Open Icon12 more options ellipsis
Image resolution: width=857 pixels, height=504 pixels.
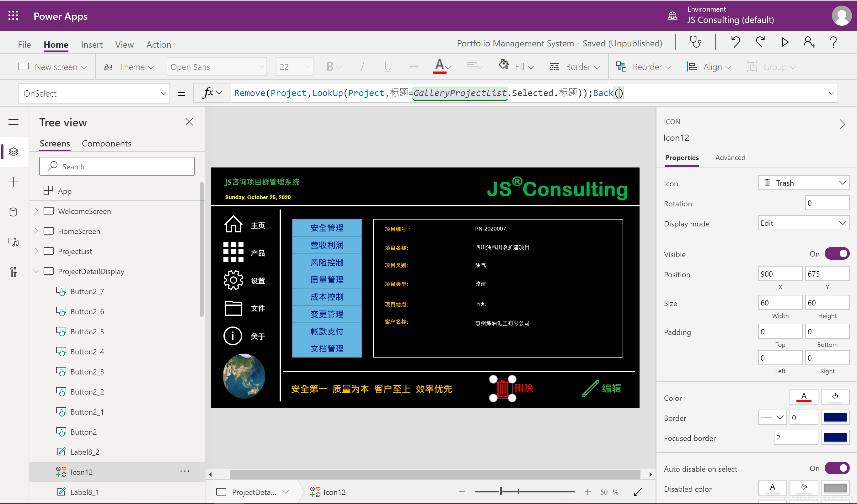[185, 471]
